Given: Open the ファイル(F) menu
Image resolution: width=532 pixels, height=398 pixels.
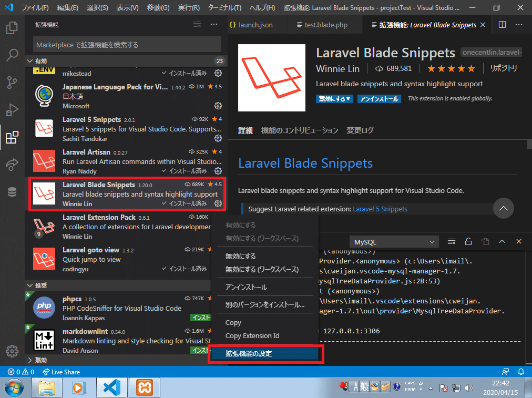Looking at the screenshot, I should [35, 7].
